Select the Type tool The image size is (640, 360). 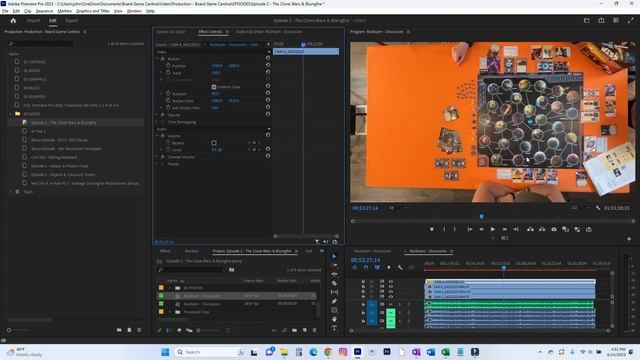(334, 328)
